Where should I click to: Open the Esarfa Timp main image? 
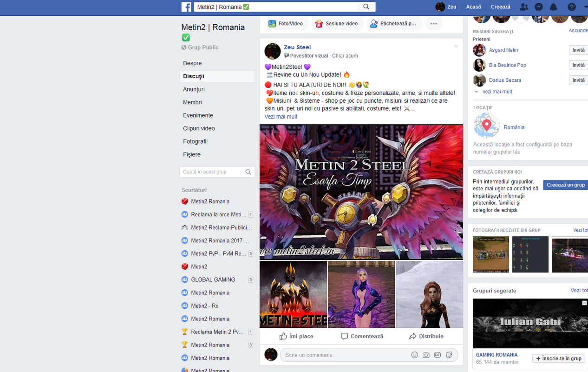[361, 192]
